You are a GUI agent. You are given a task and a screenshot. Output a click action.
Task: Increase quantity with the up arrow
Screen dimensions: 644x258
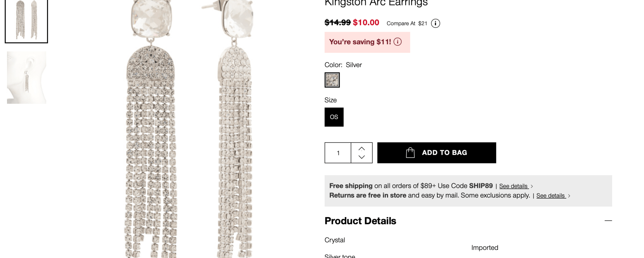pos(362,148)
